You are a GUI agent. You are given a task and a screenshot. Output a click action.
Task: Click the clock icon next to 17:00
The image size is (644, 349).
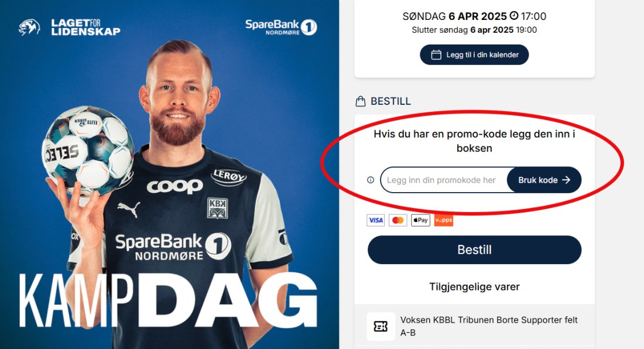click(x=514, y=16)
